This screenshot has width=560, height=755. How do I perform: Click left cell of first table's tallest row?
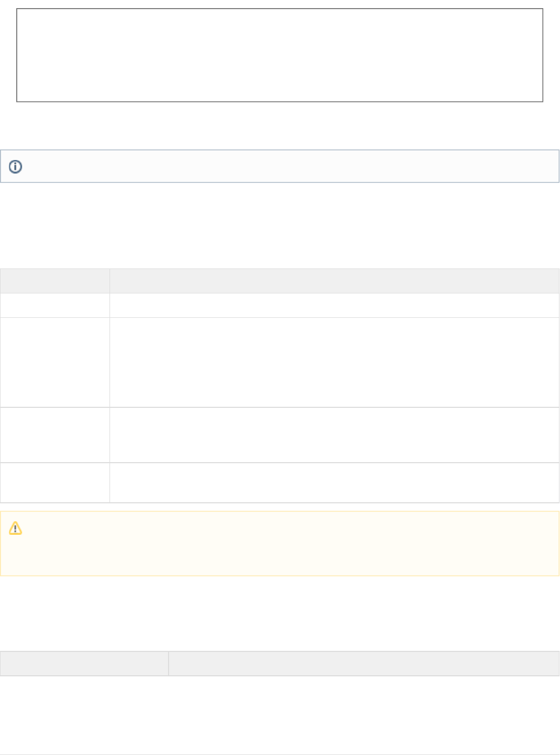55,362
